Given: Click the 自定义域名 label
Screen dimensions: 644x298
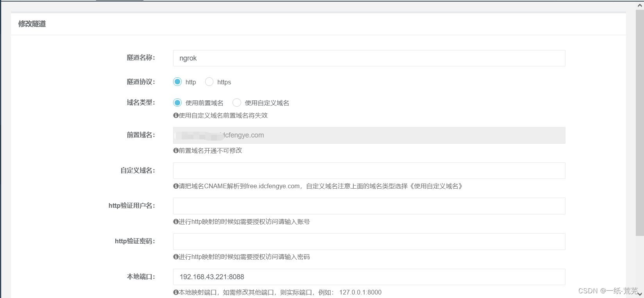Looking at the screenshot, I should 138,171.
